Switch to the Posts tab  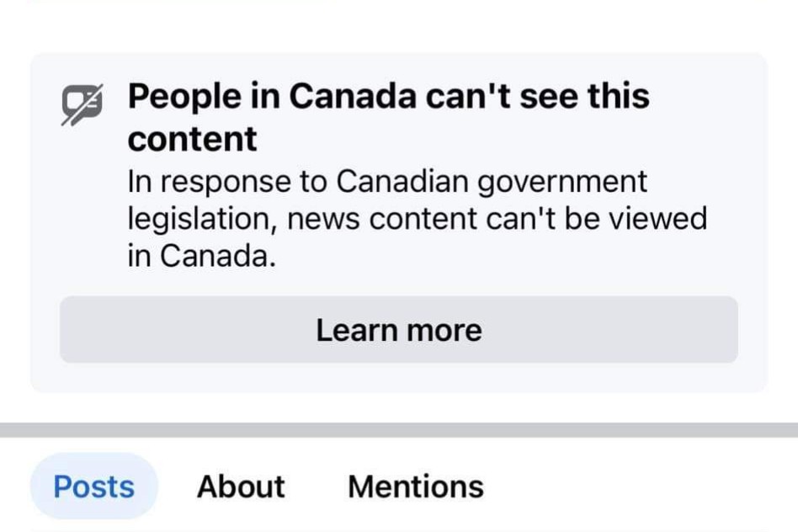[x=93, y=487]
